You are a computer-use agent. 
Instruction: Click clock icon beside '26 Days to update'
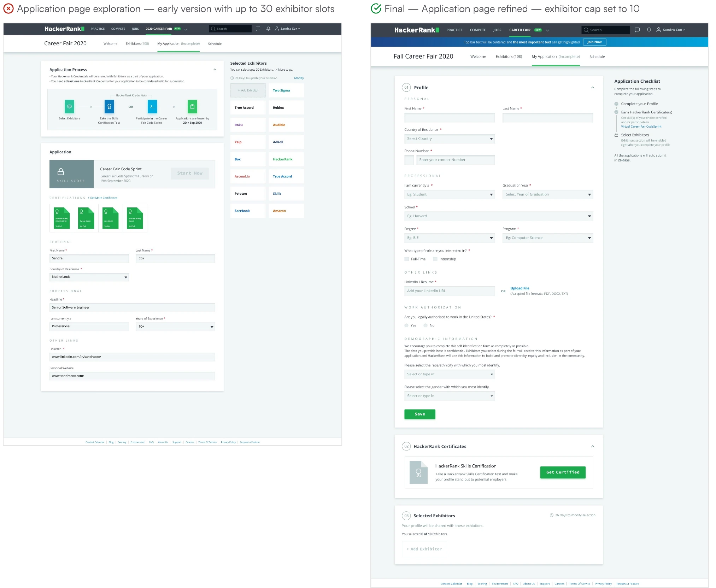pos(232,78)
